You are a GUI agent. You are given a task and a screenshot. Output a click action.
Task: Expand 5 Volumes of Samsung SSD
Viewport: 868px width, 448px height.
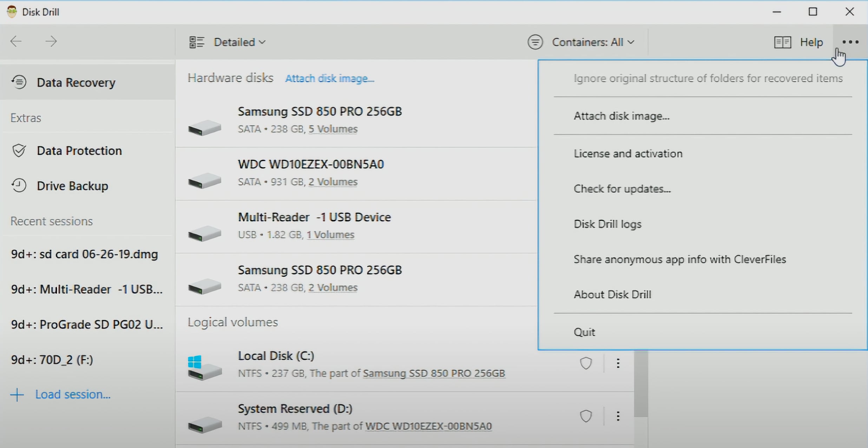point(333,129)
